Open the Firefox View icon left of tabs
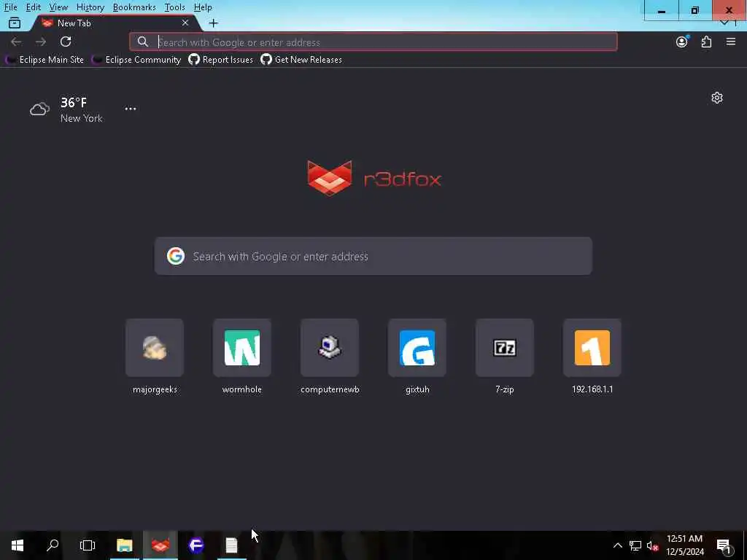747x560 pixels. click(15, 23)
